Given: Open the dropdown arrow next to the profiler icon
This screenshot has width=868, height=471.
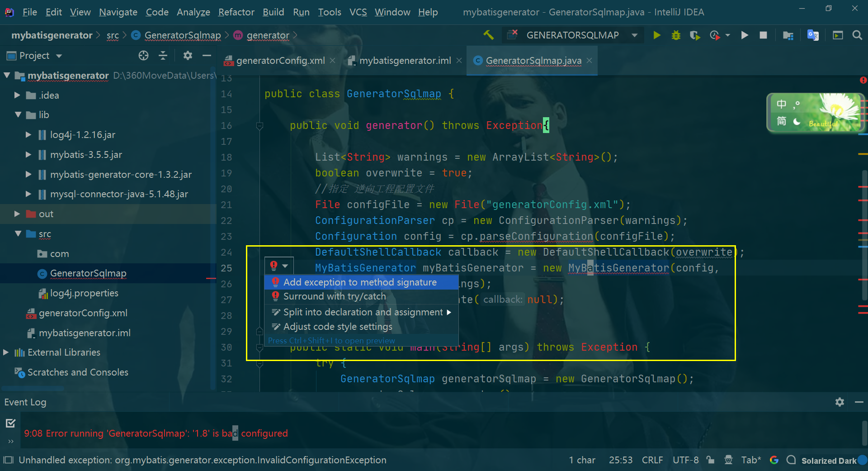Looking at the screenshot, I should [x=727, y=35].
